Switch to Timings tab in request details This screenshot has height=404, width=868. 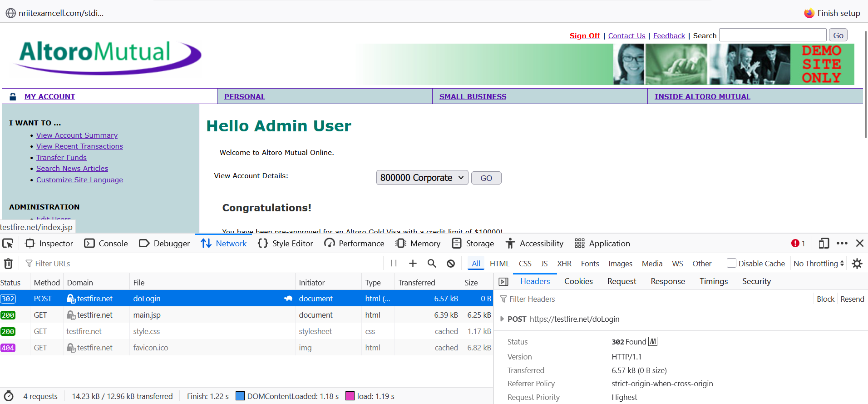[x=714, y=281]
